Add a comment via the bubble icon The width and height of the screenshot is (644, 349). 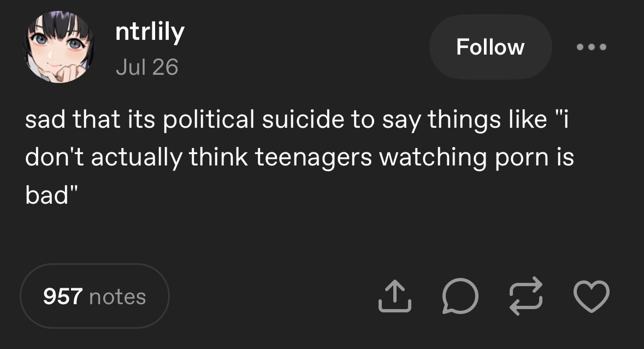click(460, 296)
